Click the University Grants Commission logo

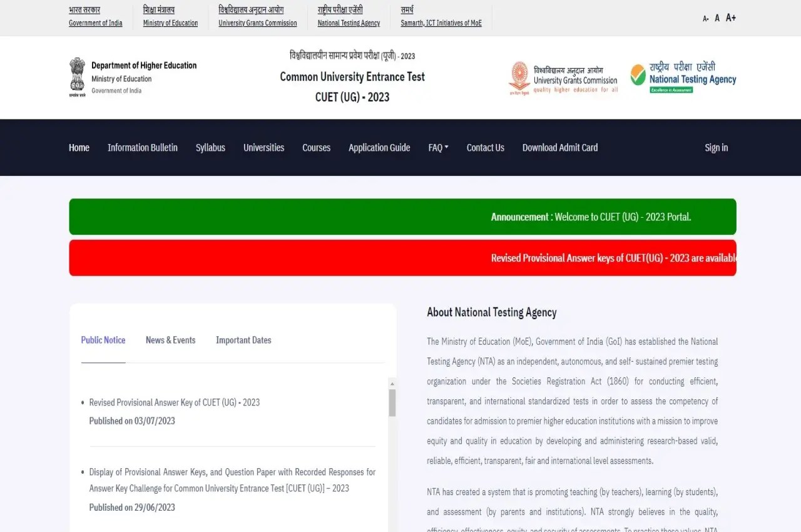pos(563,78)
